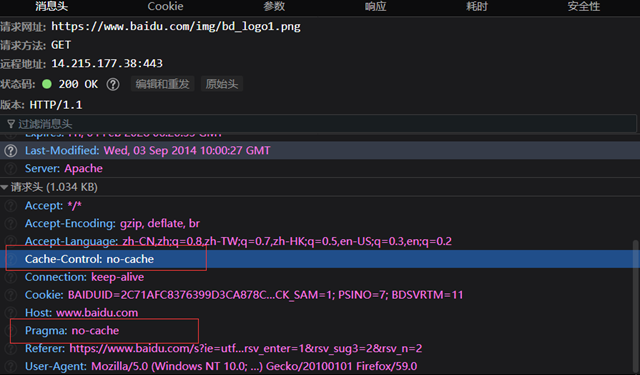Select the Last-Modified header row text

coord(147,151)
